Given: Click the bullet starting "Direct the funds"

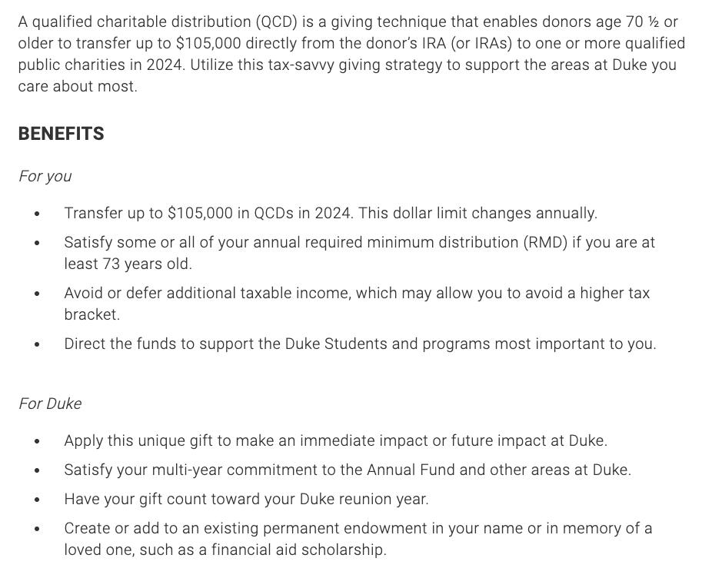Looking at the screenshot, I should pyautogui.click(x=360, y=344).
